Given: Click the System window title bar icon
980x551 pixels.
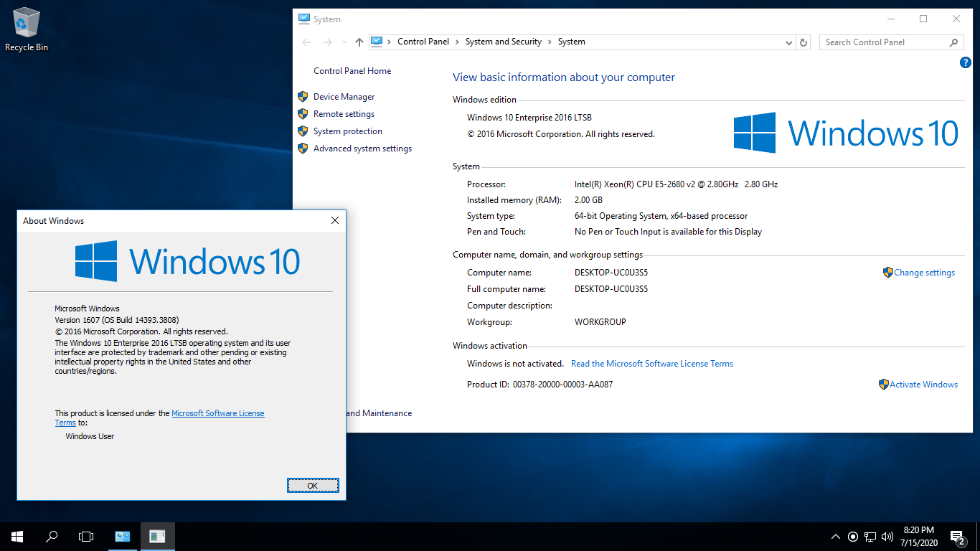Looking at the screenshot, I should coord(304,19).
